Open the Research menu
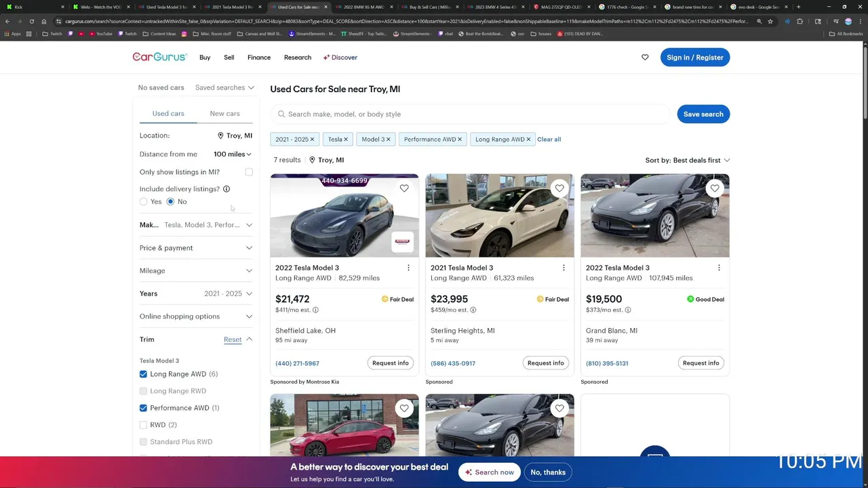 click(x=298, y=58)
